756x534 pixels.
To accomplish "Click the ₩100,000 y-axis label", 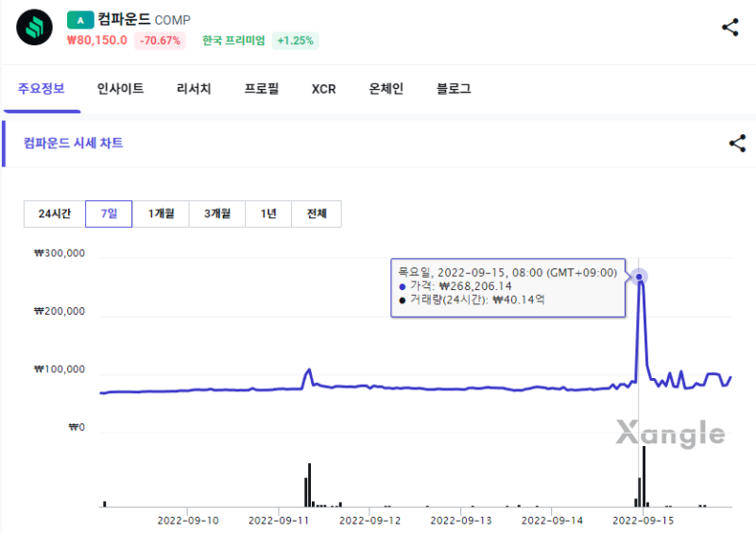I will click(60, 369).
